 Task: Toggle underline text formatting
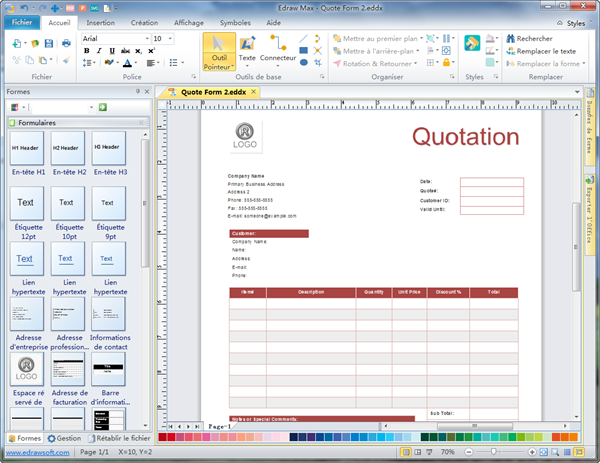[112, 51]
